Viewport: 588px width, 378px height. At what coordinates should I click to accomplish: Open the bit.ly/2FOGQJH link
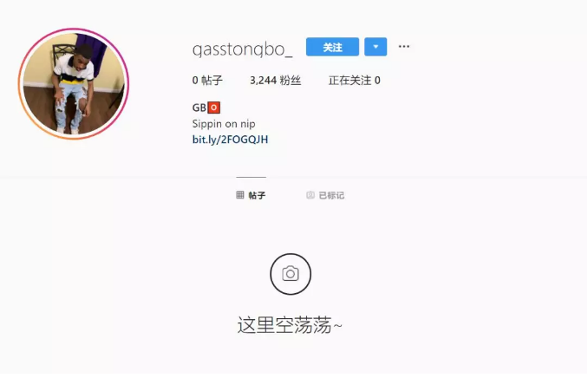[230, 140]
